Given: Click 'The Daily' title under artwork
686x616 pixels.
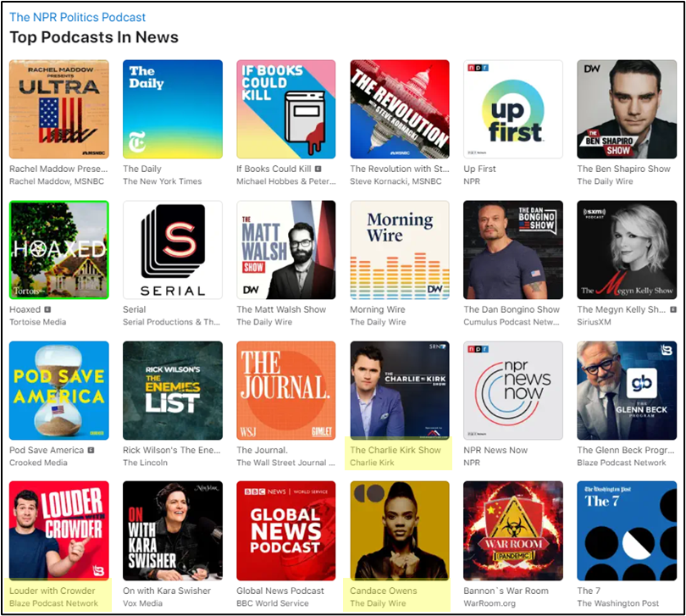Looking at the screenshot, I should [x=142, y=169].
